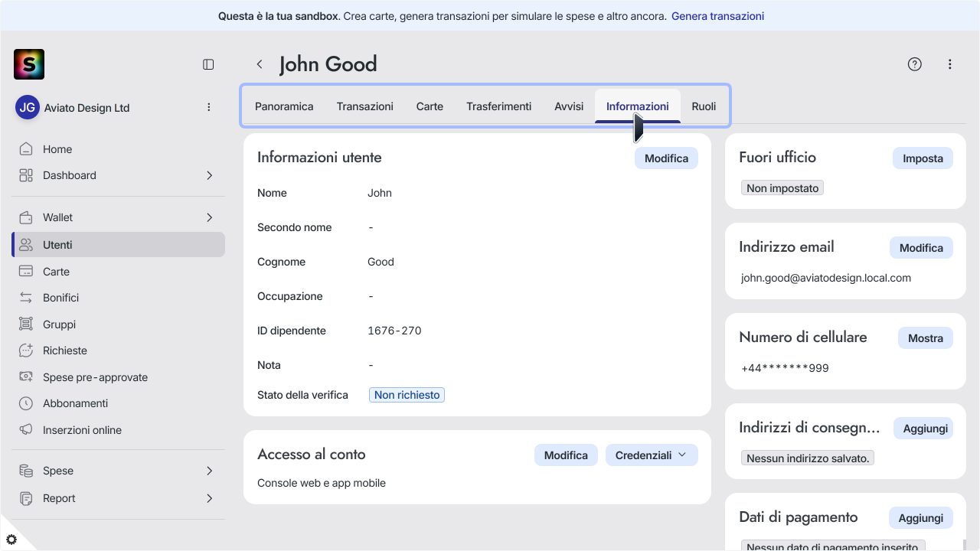Click the Gruppi icon
This screenshot has height=551, width=980.
click(26, 324)
